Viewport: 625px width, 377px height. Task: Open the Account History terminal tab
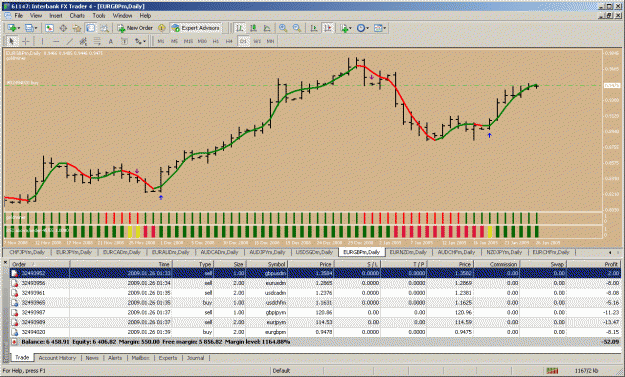pos(57,358)
